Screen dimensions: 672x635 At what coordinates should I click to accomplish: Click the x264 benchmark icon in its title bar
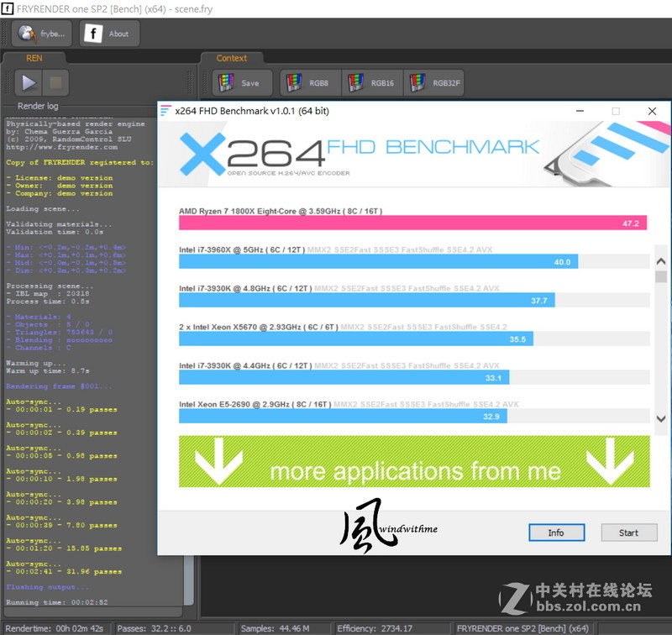point(166,111)
